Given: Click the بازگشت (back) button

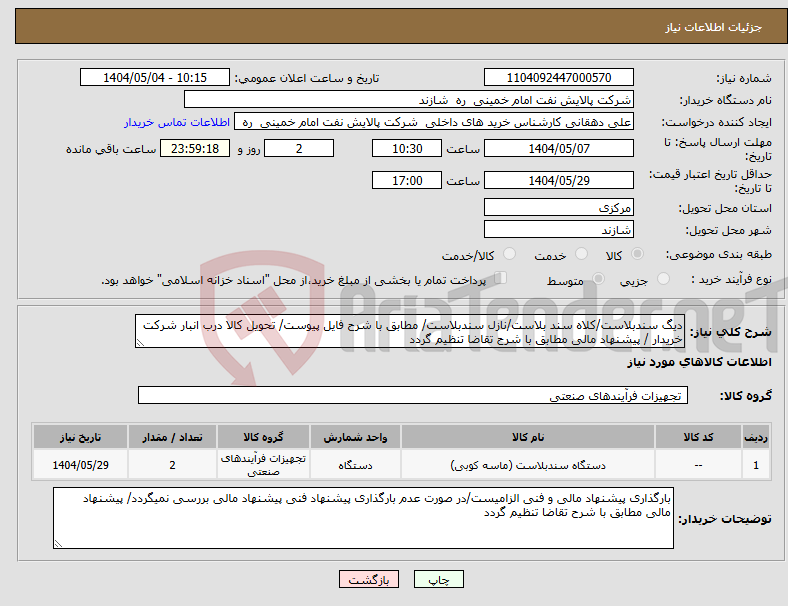Looking at the screenshot, I should [x=368, y=579].
